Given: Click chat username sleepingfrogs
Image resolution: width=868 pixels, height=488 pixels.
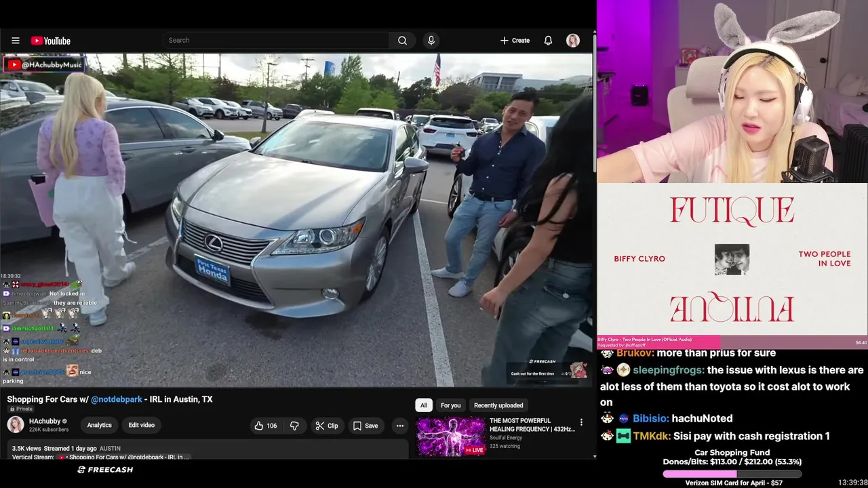Looking at the screenshot, I should pyautogui.click(x=668, y=370).
